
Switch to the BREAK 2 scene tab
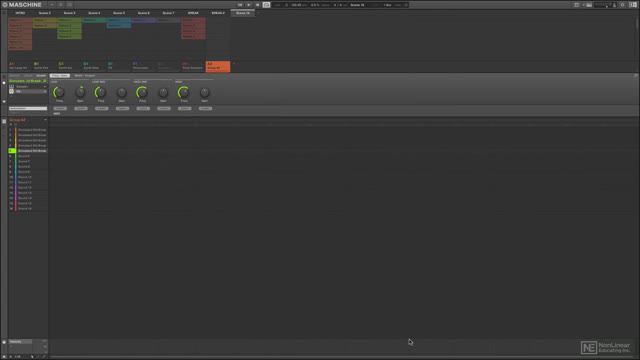218,13
